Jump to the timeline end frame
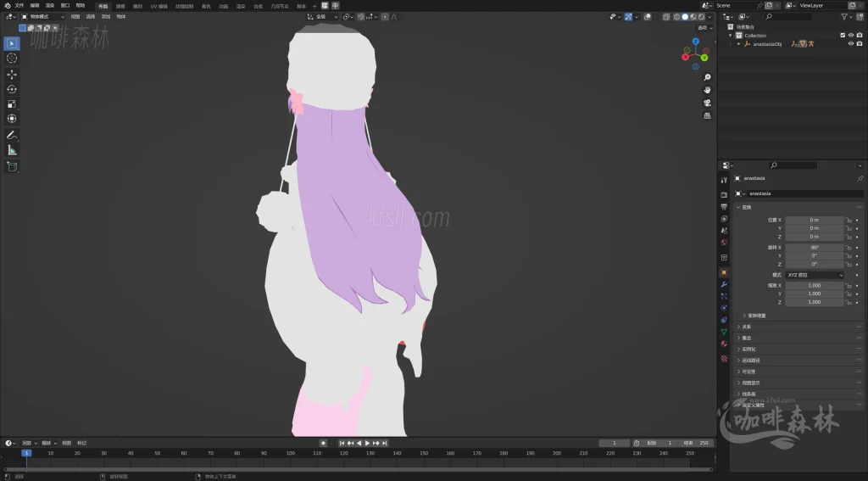This screenshot has width=868, height=481. [x=384, y=444]
